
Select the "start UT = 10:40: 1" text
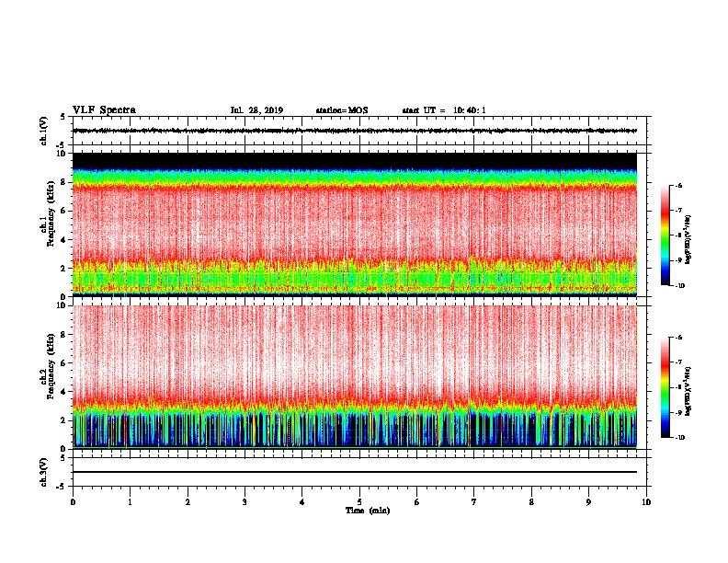(x=444, y=110)
